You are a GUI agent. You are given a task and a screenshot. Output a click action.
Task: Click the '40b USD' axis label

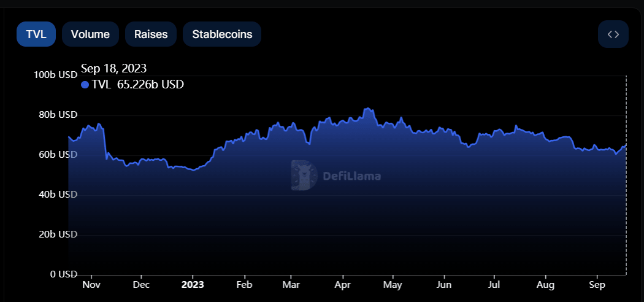pos(59,195)
